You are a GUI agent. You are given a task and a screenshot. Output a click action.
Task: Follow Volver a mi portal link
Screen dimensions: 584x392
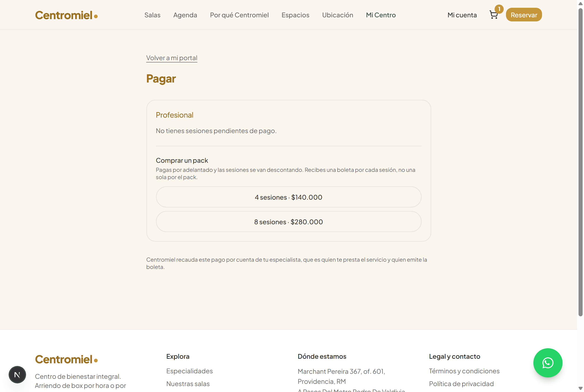point(172,58)
